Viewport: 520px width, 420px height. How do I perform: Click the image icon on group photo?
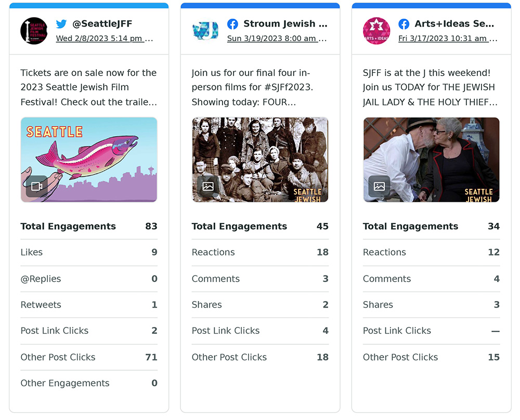click(x=207, y=186)
